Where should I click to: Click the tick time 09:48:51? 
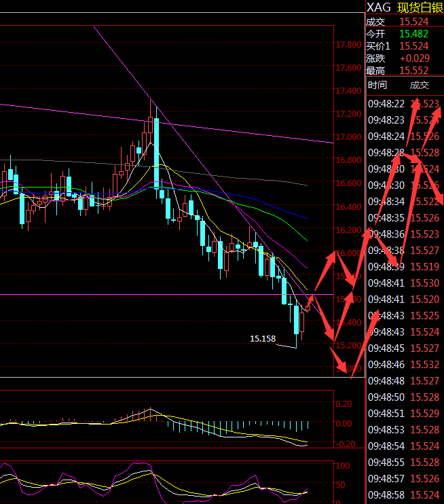(386, 414)
